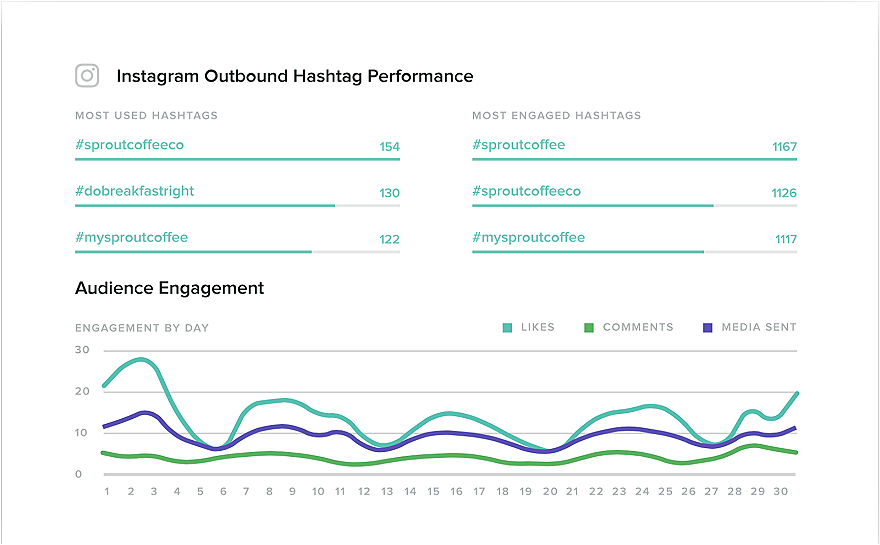
Task: Click the #dobreakfastright usage progress bar
Action: (237, 206)
